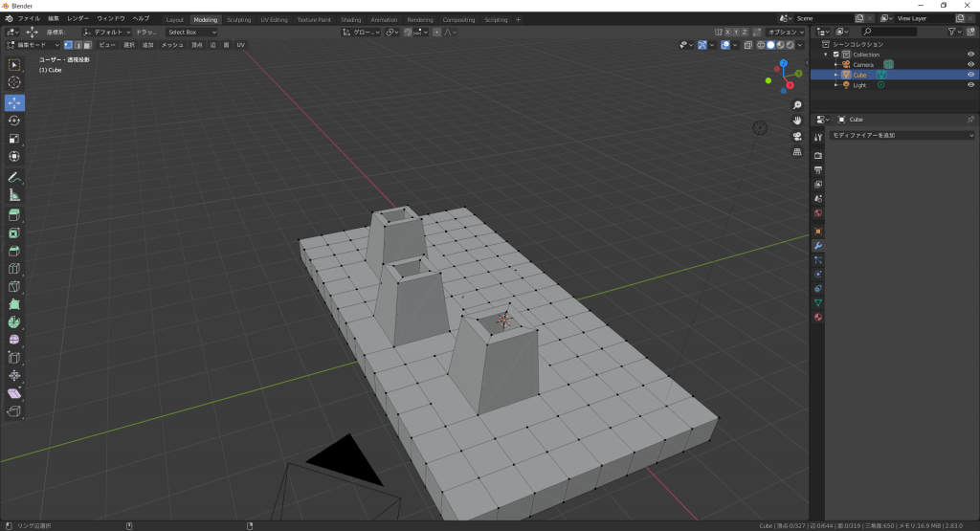Viewport: 980px width, 531px height.
Task: Select the combined Transform tool
Action: click(x=13, y=157)
